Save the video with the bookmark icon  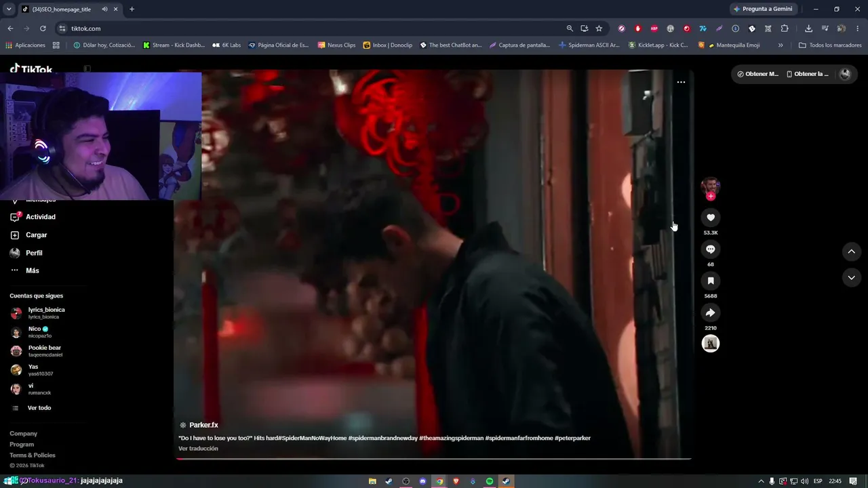coord(710,281)
